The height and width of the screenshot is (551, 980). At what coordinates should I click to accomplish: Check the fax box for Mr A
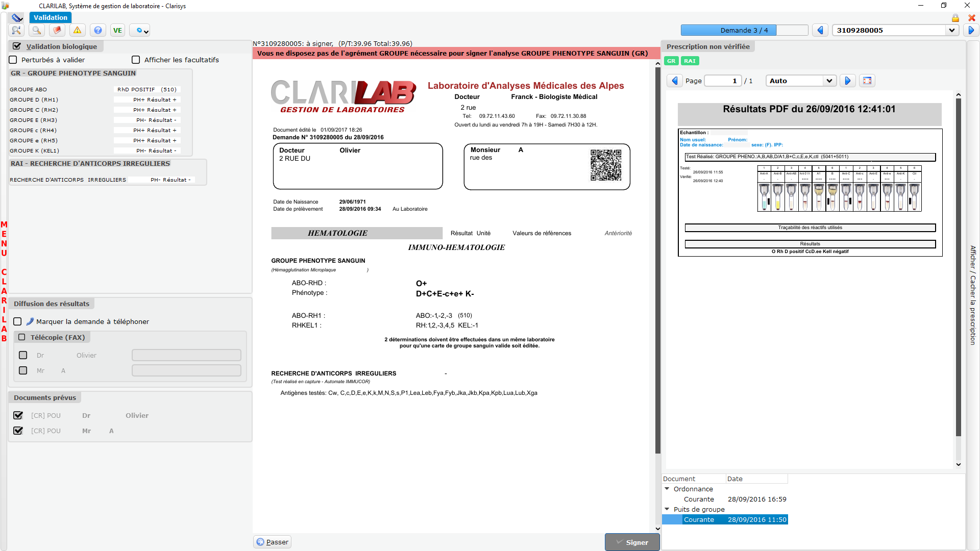pyautogui.click(x=23, y=370)
